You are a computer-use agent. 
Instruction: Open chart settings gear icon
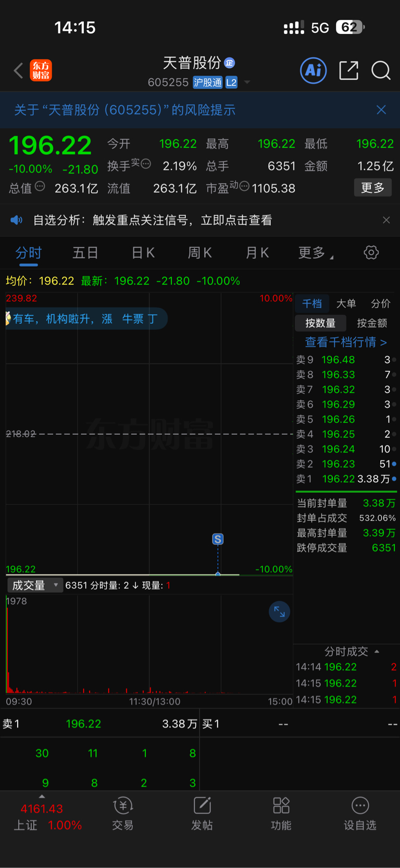point(371,253)
